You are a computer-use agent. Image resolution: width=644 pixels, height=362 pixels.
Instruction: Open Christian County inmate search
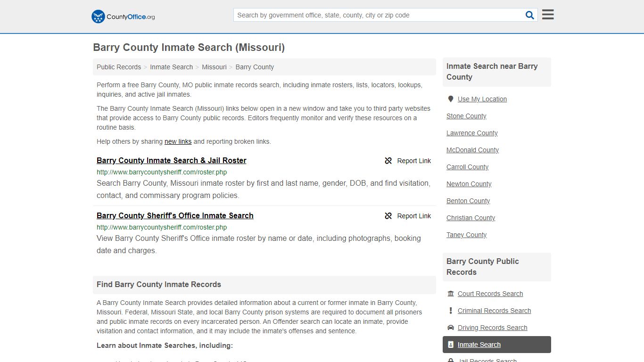click(471, 218)
